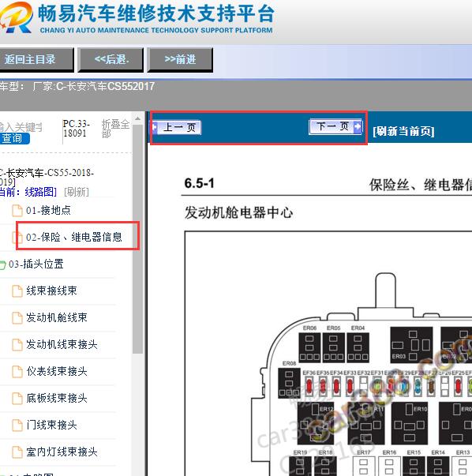Click the folder icon of 03-插头位置
472x476 pixels.
point(2,265)
